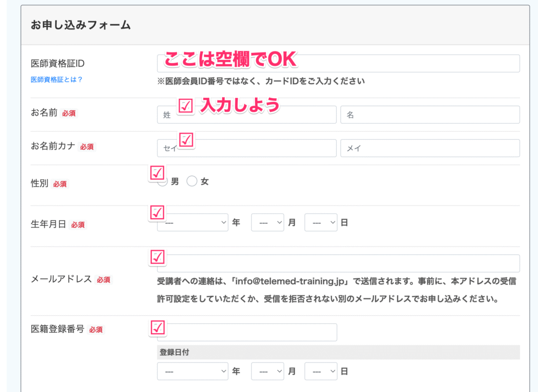Click the pink checkmark icon above the メールアドレス field
The height and width of the screenshot is (392, 538).
[x=157, y=257]
